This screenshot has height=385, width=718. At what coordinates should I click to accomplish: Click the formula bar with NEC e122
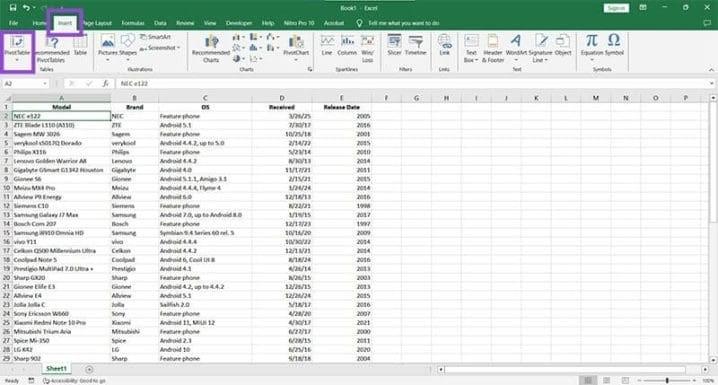click(412, 83)
